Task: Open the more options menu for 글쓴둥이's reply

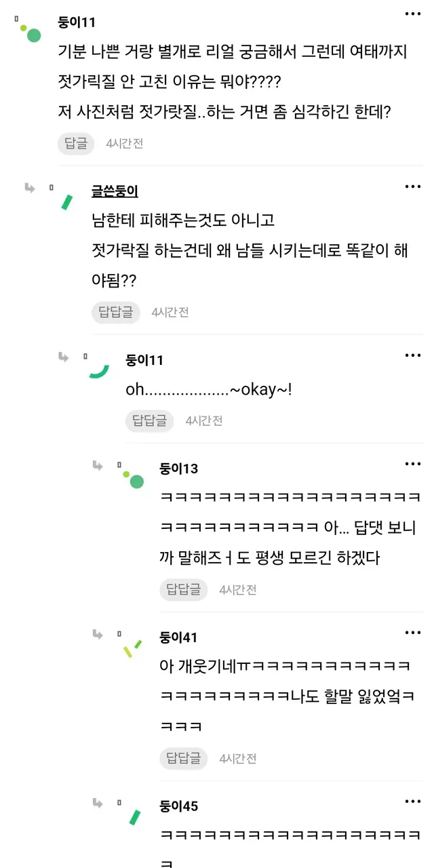Action: (413, 186)
